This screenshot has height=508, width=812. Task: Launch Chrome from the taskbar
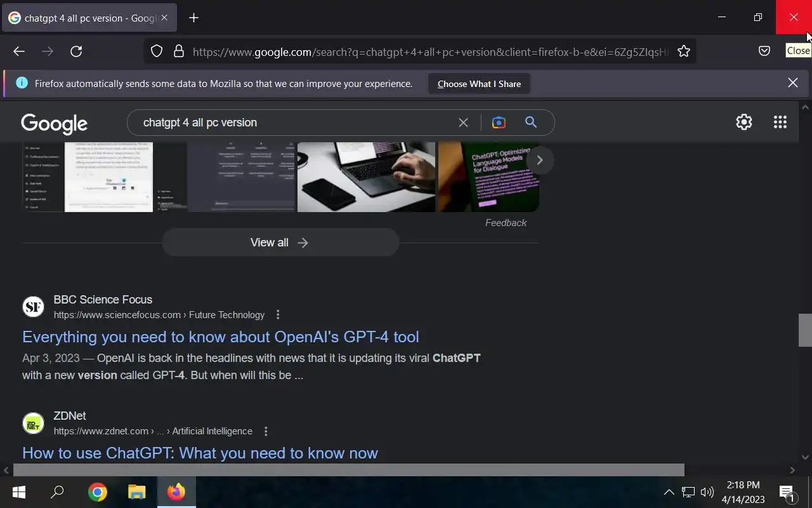click(x=97, y=492)
